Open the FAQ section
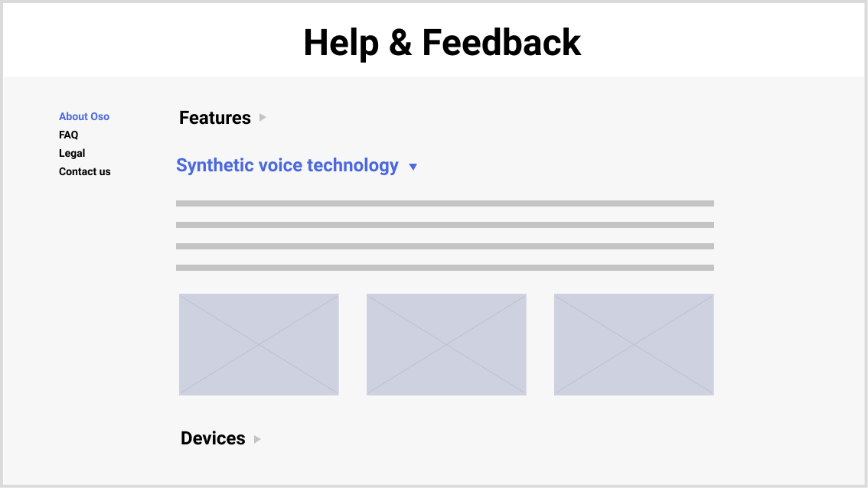868x488 pixels. tap(68, 135)
